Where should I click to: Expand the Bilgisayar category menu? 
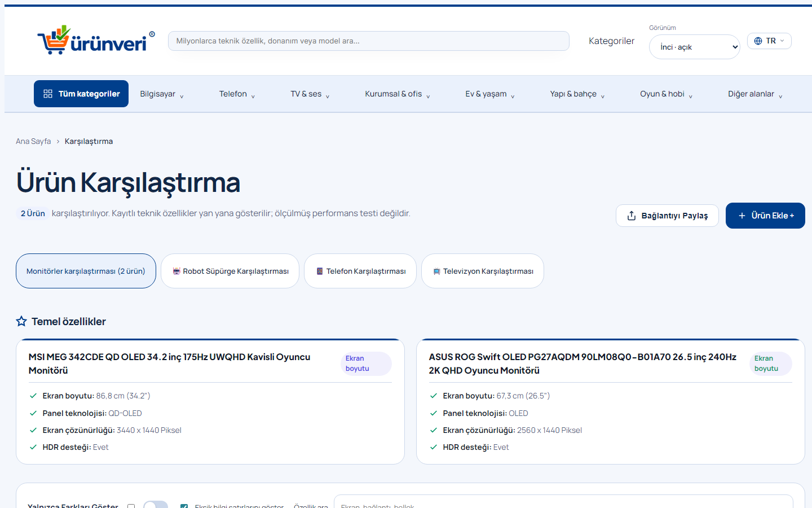click(162, 94)
